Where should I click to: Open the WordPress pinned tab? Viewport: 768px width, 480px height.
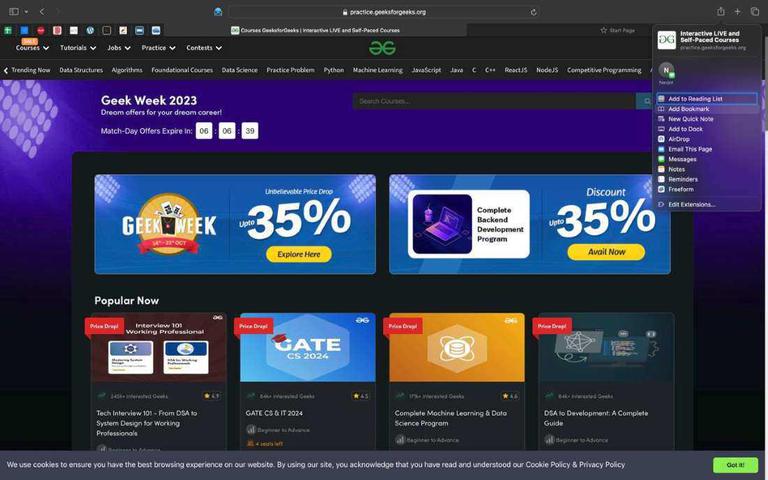click(x=90, y=30)
